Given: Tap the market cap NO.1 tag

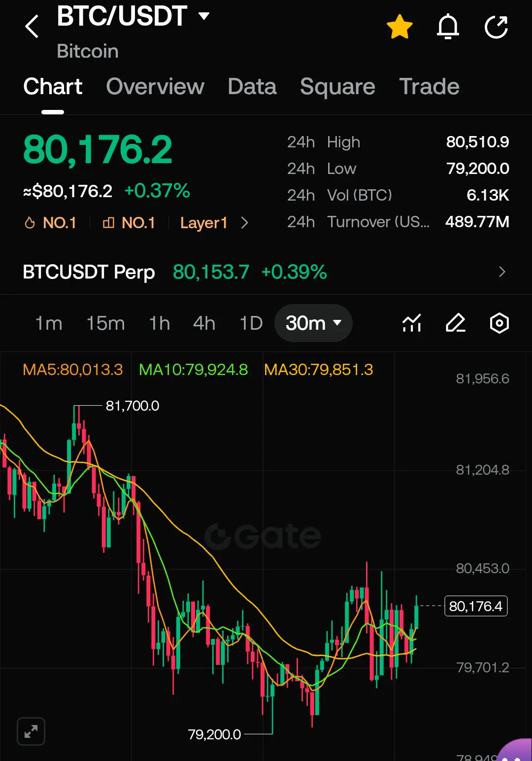Looking at the screenshot, I should click(x=129, y=223).
